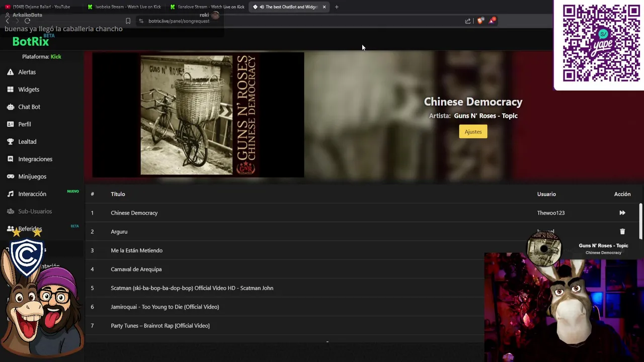
Task: Click the BotRix logo
Action: coord(31,42)
